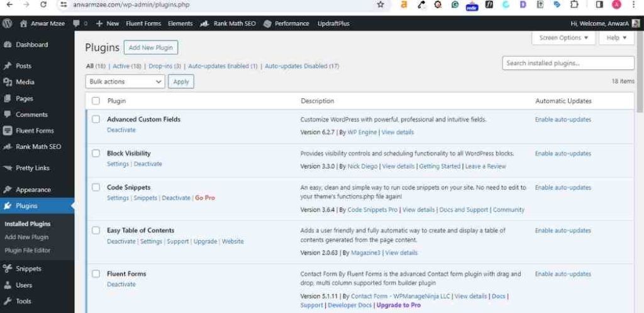Deactivate the Fluent Forms plugin

pyautogui.click(x=121, y=284)
